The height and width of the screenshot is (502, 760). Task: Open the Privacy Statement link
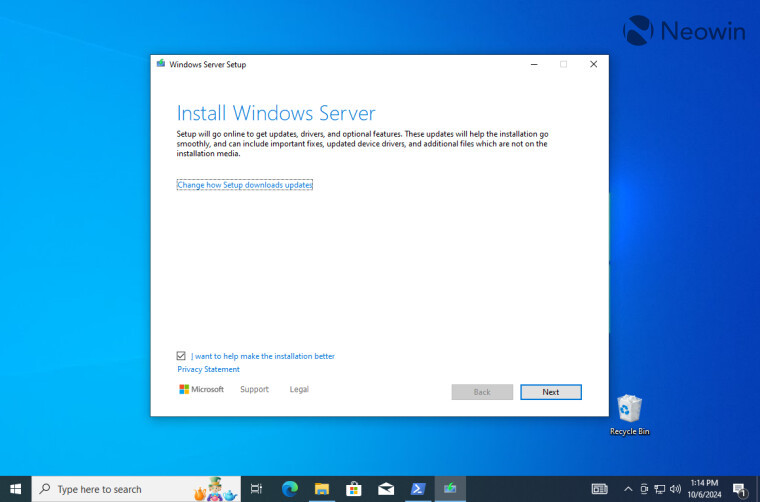[x=208, y=369]
